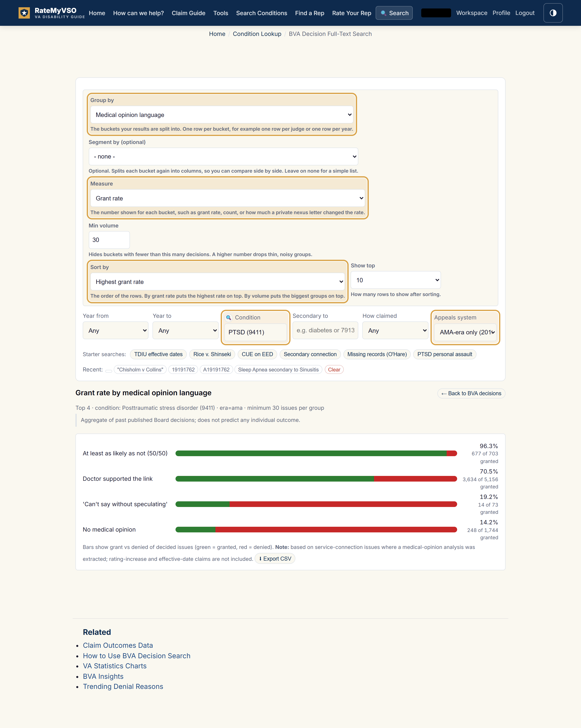
Task: Select Secondary connection starter search
Action: (x=310, y=354)
